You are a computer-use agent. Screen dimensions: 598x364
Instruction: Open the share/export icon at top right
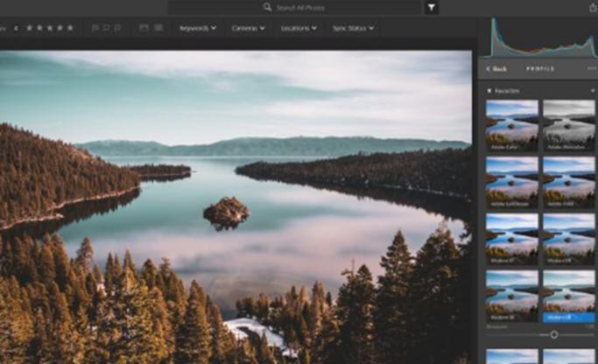point(593,7)
